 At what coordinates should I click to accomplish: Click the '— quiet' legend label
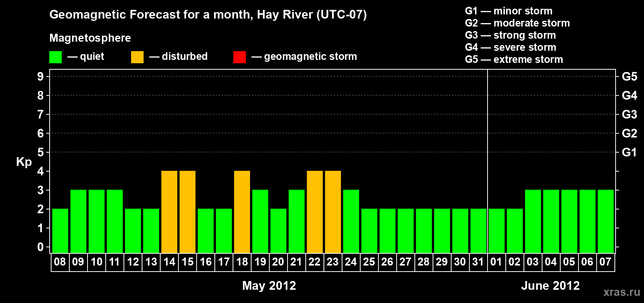pyautogui.click(x=86, y=57)
